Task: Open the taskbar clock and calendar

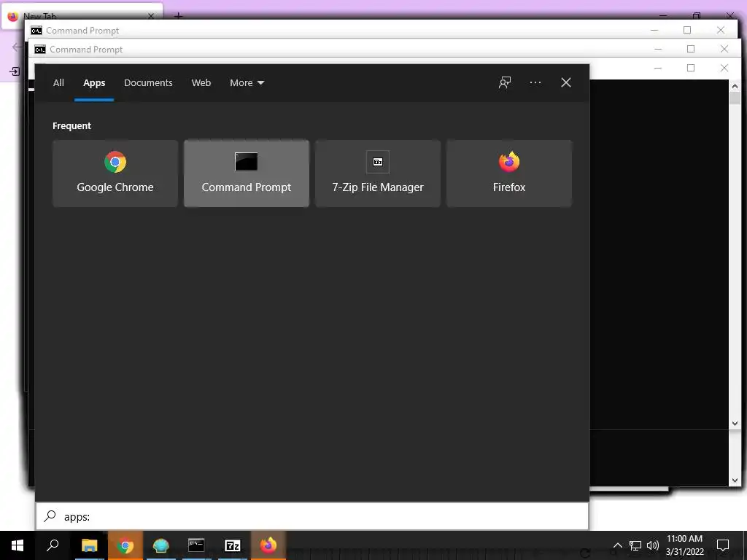Action: tap(684, 545)
